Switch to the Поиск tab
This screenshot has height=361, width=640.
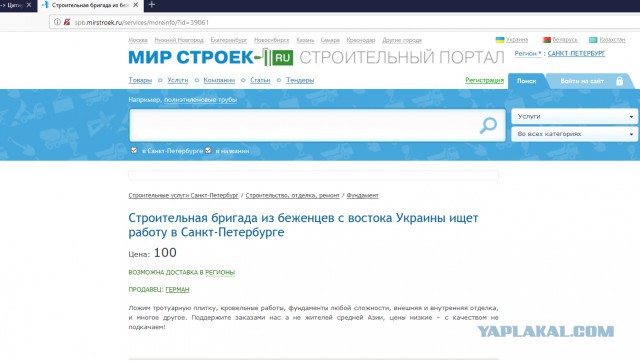point(526,81)
